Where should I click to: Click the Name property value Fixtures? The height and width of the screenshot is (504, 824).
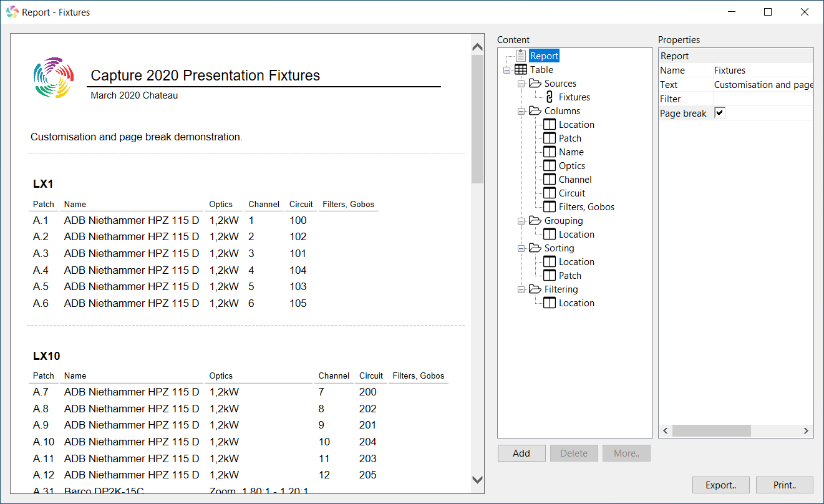763,70
